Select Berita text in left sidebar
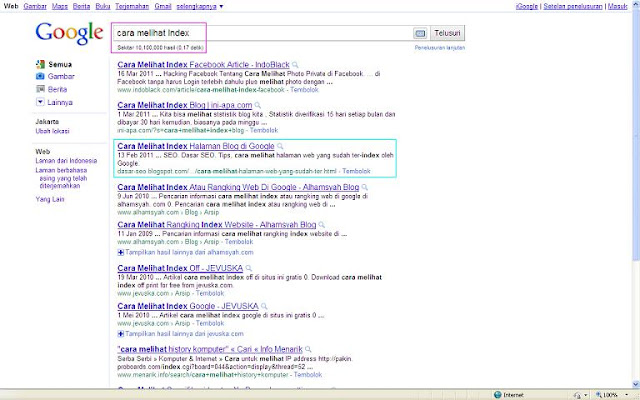The width and height of the screenshot is (640, 400). point(57,89)
